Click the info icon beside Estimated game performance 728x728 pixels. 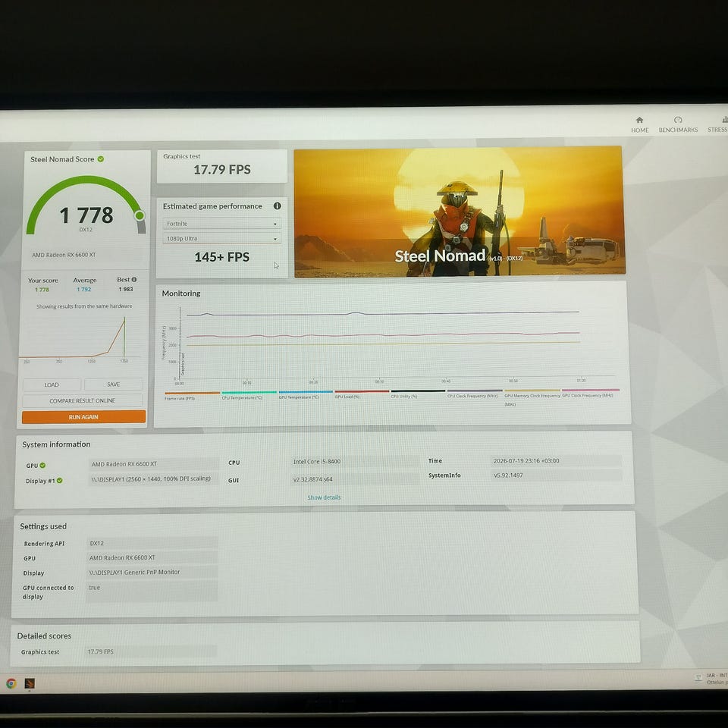point(278,206)
